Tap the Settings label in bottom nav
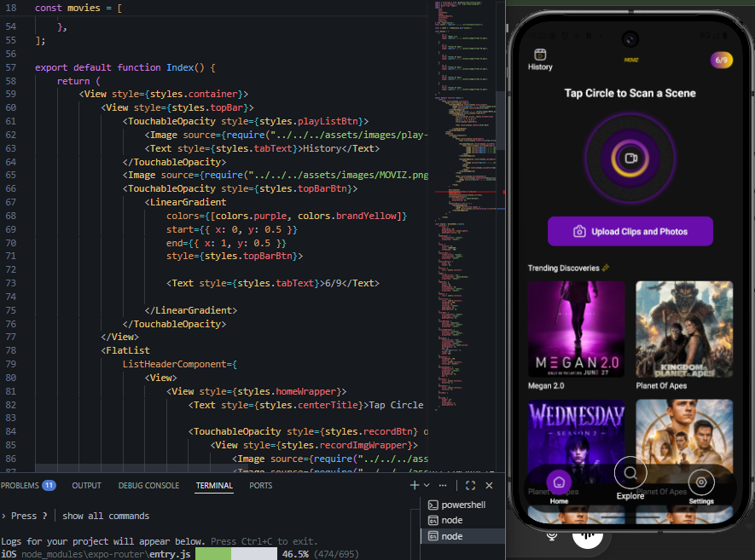The image size is (755, 560). click(x=701, y=501)
